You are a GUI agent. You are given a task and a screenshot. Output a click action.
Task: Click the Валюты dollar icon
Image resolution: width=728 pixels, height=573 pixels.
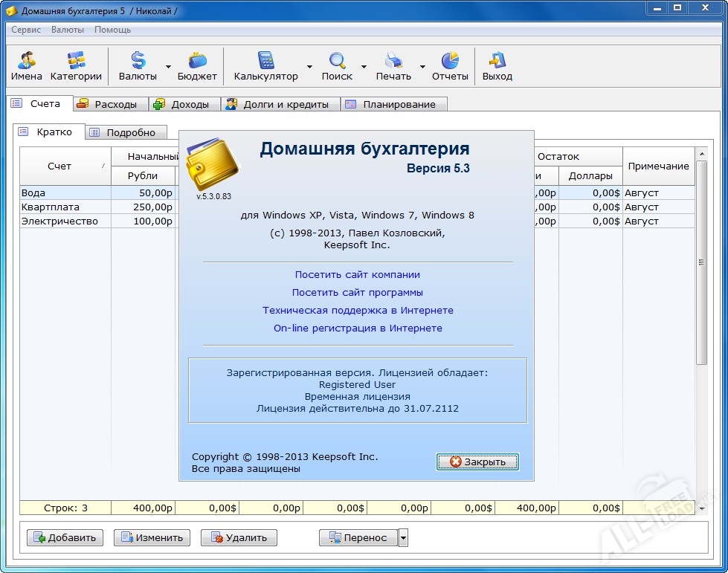click(138, 61)
